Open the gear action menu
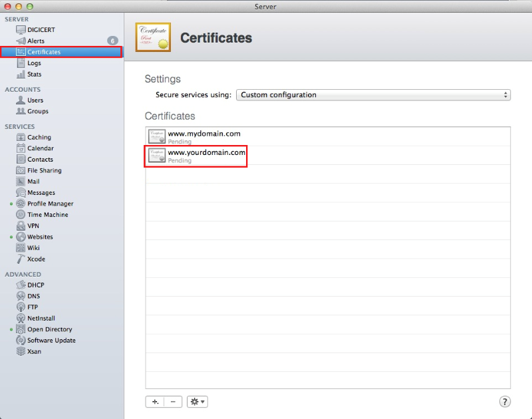 197,402
